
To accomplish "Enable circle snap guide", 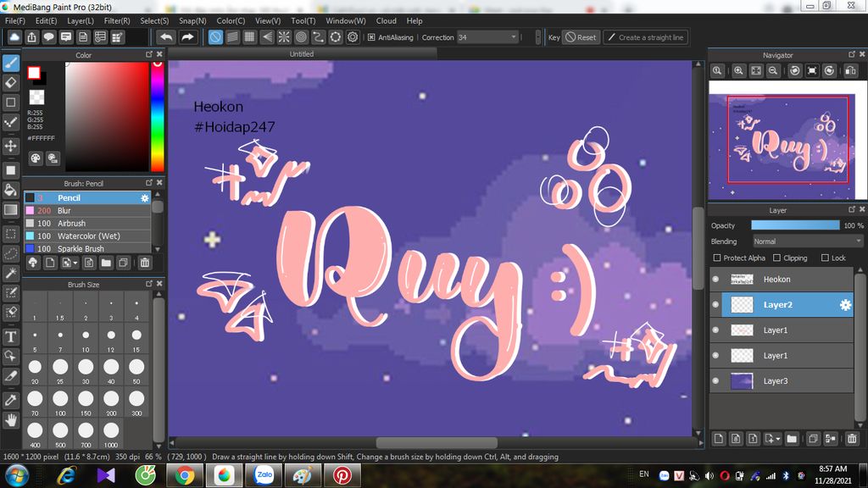I will (x=301, y=37).
